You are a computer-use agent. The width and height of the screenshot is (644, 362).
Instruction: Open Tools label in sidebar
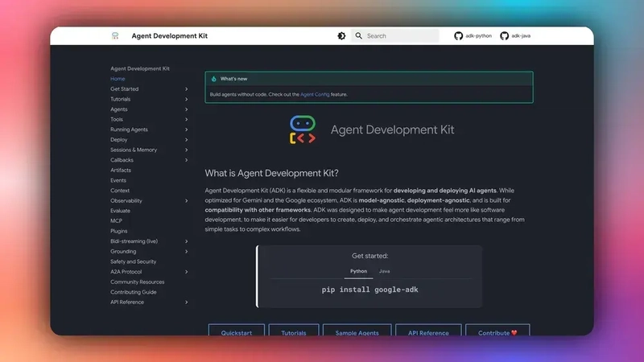click(116, 119)
